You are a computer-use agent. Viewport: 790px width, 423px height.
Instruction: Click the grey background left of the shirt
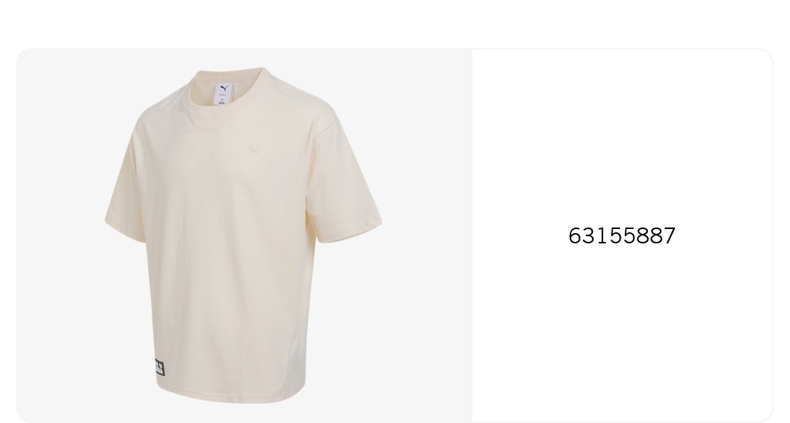pos(60,235)
